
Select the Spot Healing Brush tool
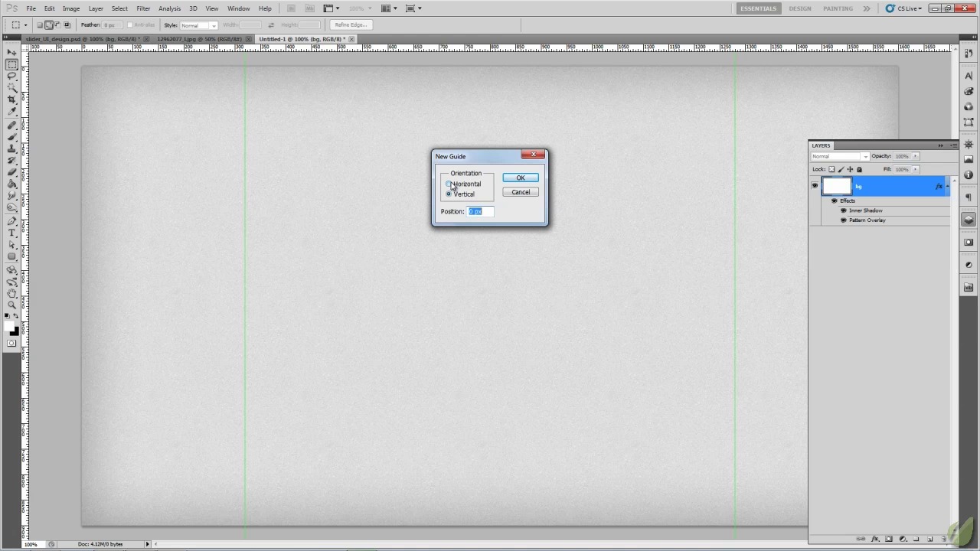pyautogui.click(x=11, y=125)
